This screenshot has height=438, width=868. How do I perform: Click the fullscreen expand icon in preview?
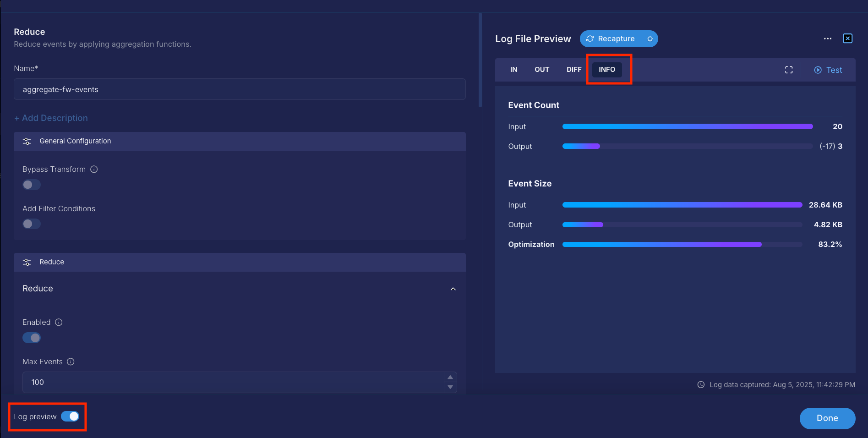(789, 70)
